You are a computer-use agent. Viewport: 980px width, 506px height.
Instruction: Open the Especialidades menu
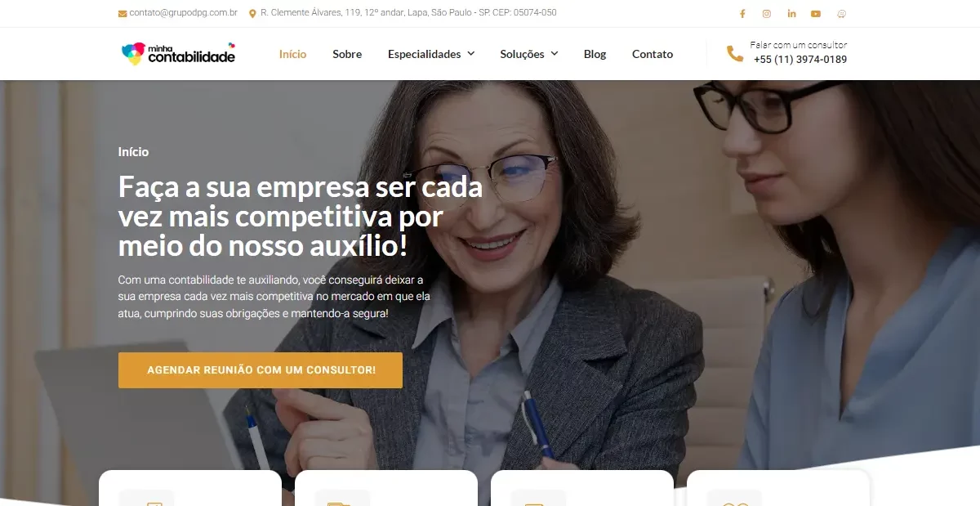click(424, 54)
